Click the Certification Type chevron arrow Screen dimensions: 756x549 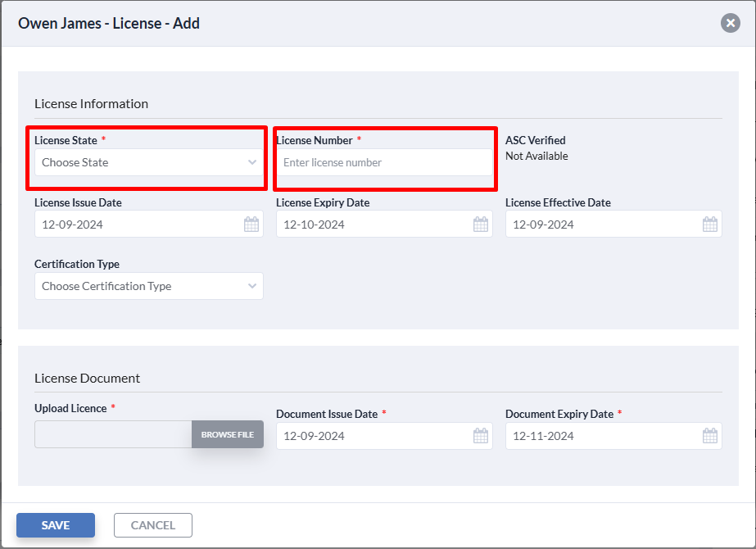[252, 286]
